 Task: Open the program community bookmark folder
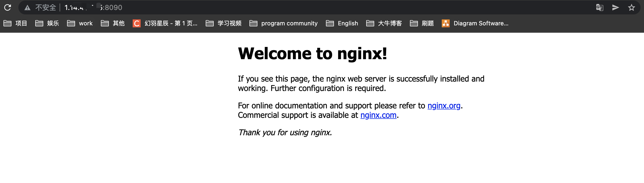pyautogui.click(x=283, y=23)
